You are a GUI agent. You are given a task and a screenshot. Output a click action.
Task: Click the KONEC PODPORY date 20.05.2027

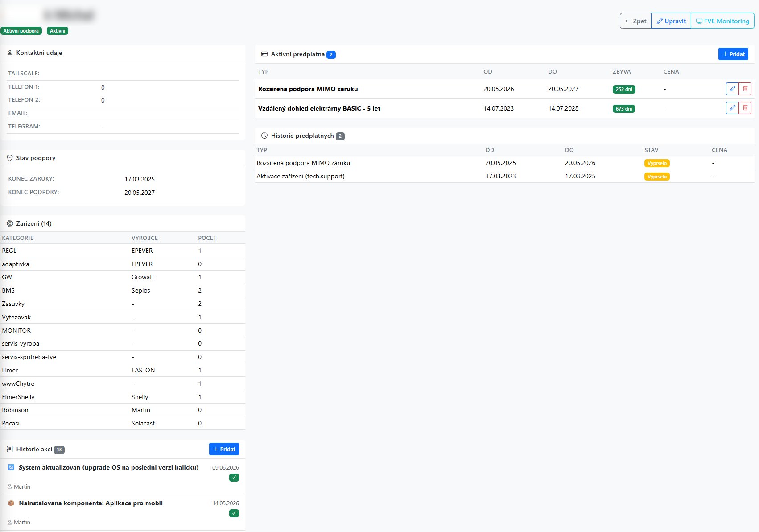pyautogui.click(x=140, y=193)
